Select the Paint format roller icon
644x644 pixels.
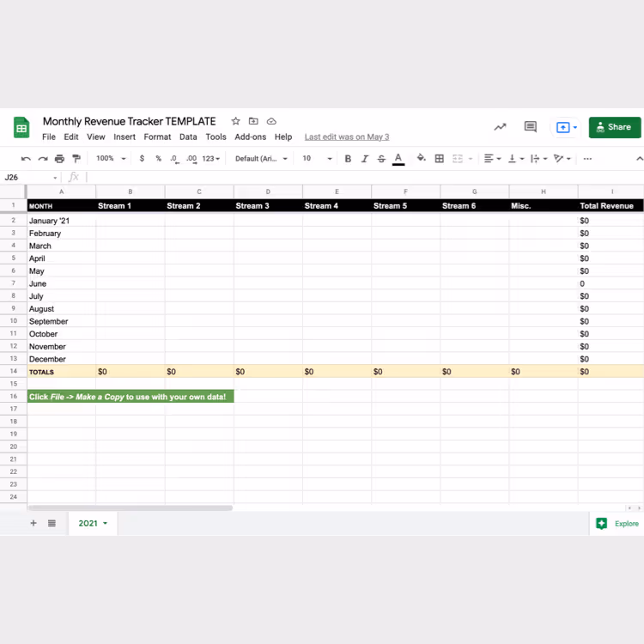(x=76, y=159)
